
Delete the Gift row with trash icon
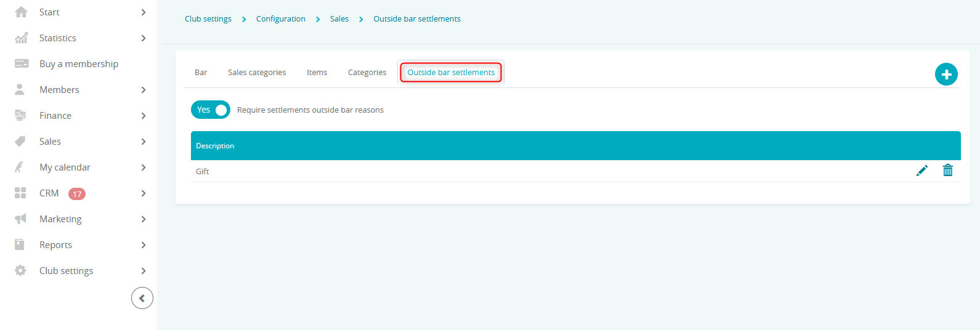(x=948, y=171)
